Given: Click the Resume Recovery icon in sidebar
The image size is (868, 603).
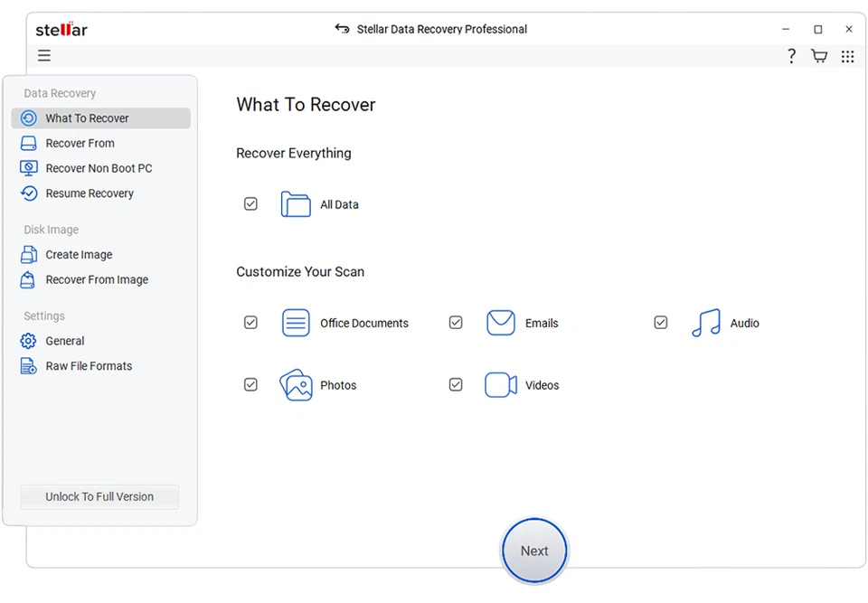Looking at the screenshot, I should 29,193.
